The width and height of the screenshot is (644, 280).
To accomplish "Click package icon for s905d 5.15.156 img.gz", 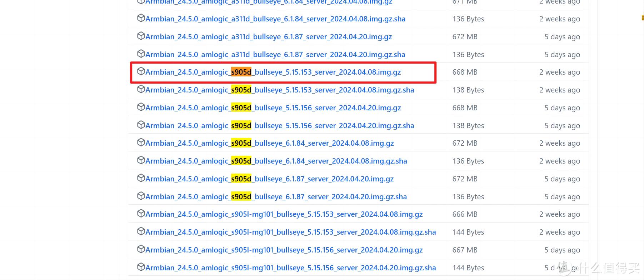I will coord(141,107).
